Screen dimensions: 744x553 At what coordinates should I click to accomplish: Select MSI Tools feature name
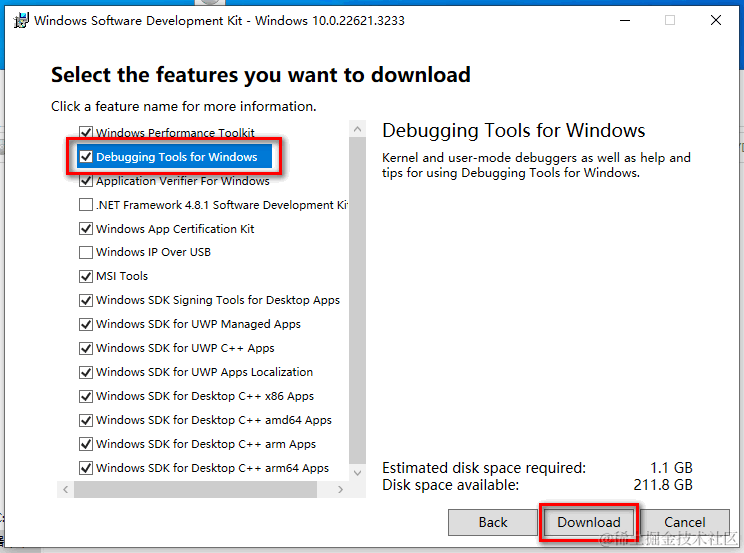[122, 276]
